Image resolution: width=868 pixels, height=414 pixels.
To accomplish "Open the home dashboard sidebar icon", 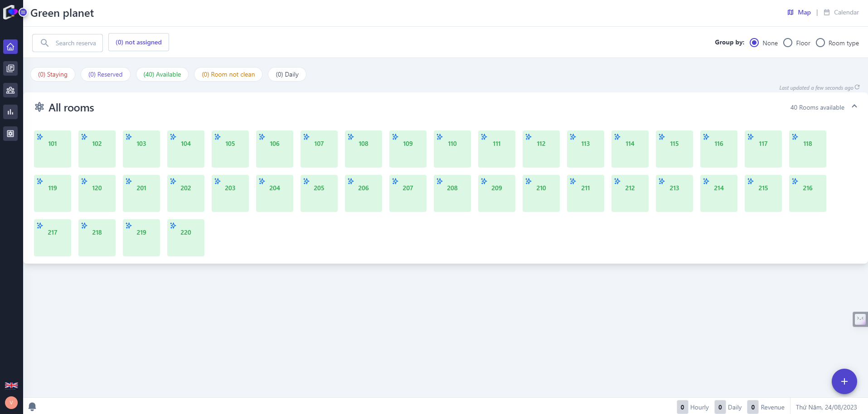I will pyautogui.click(x=10, y=47).
